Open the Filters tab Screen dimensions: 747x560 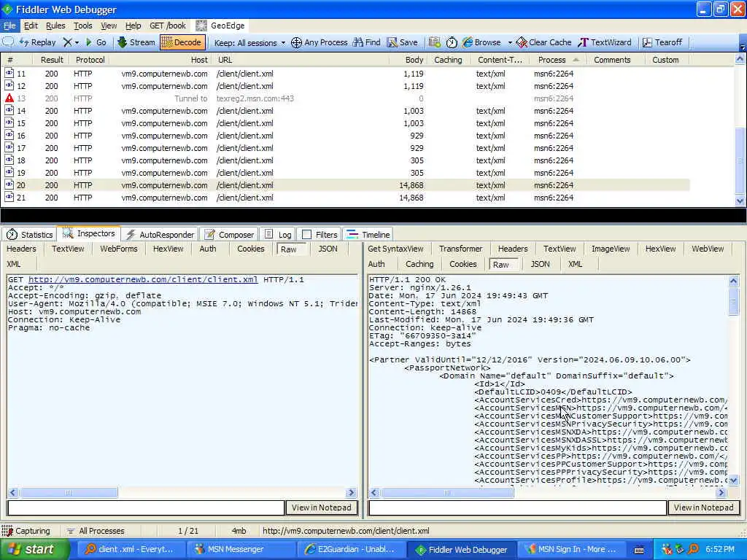click(320, 234)
